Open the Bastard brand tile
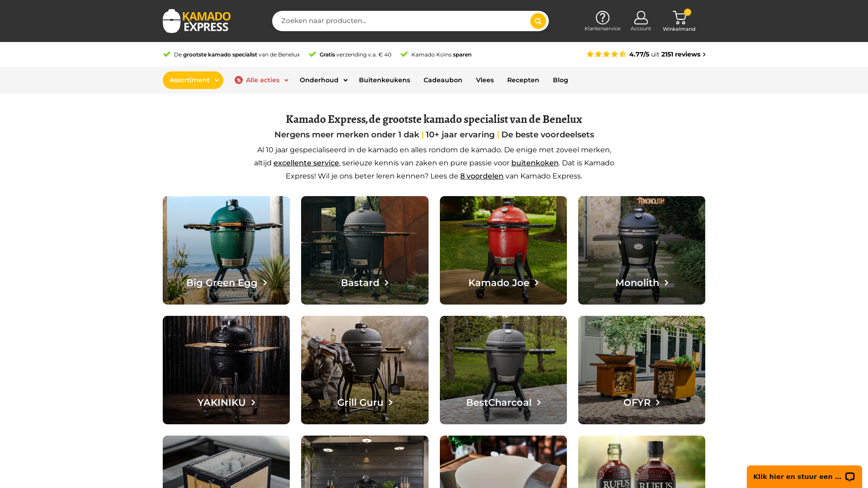Screen dimensions: 868x488 click(364, 250)
